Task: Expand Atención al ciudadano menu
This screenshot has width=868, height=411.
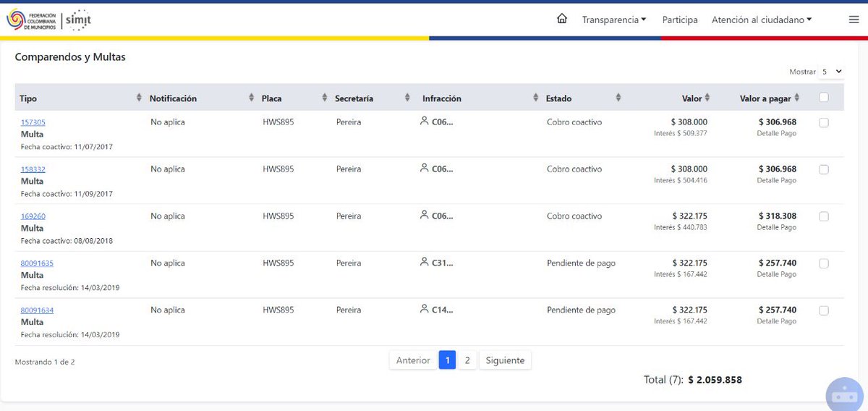Action: (762, 20)
